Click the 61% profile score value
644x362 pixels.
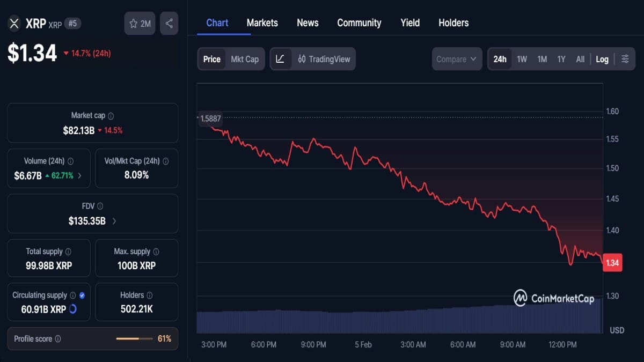click(x=164, y=339)
